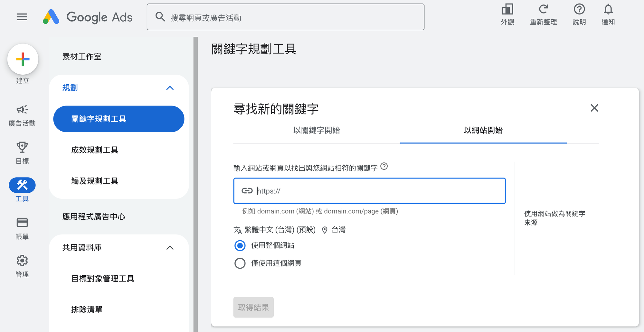Image resolution: width=644 pixels, height=332 pixels.
Task: Collapse the 共用資料庫 section
Action: [170, 248]
